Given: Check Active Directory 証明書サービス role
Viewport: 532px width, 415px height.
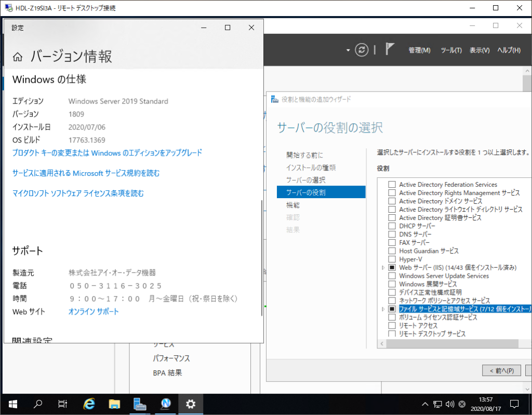Looking at the screenshot, I should point(392,218).
